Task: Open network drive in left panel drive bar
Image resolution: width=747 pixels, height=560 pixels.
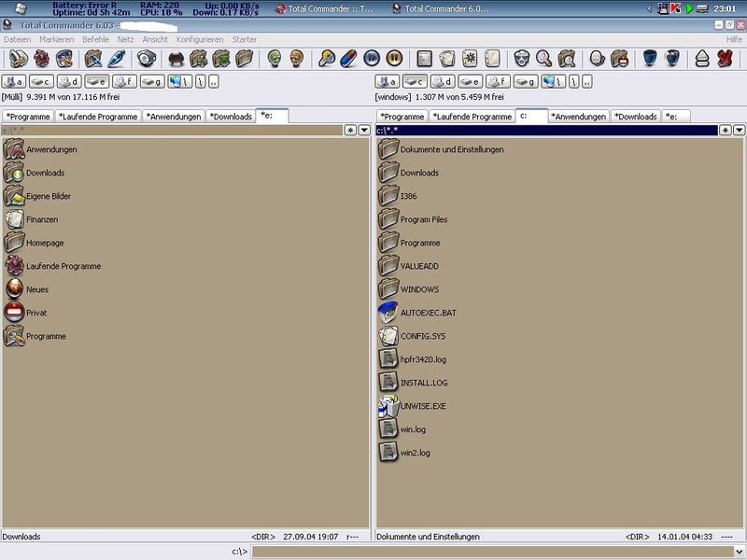Action: point(180,81)
